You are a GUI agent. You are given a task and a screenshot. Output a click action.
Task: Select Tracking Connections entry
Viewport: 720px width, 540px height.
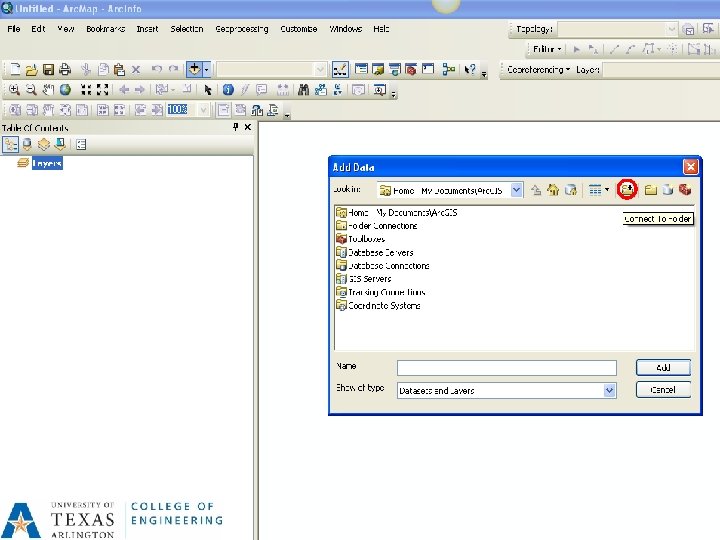[381, 292]
